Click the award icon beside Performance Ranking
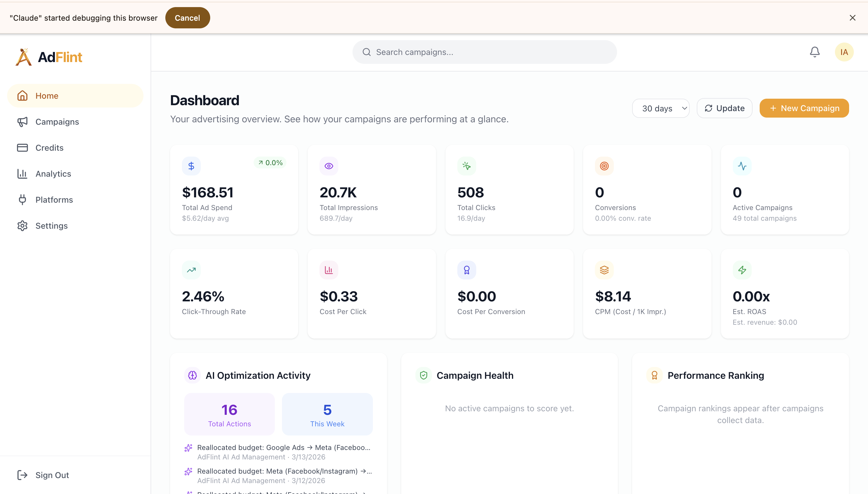The height and width of the screenshot is (494, 868). [x=655, y=375]
